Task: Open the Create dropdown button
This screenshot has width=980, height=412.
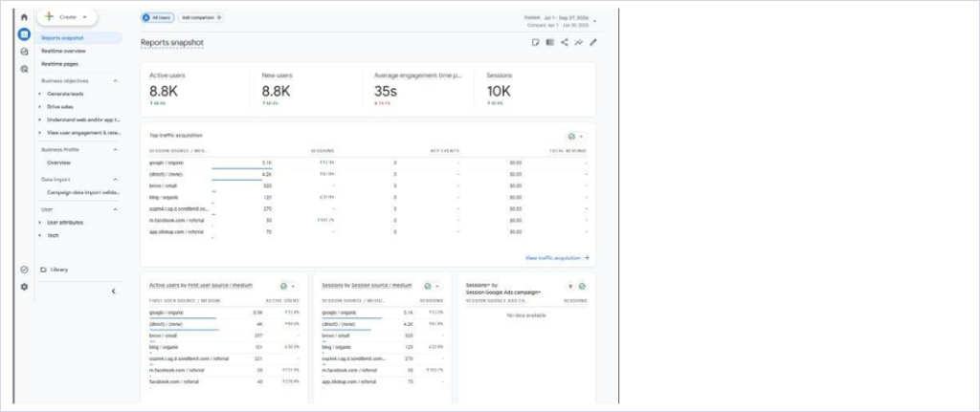Action: click(x=67, y=17)
